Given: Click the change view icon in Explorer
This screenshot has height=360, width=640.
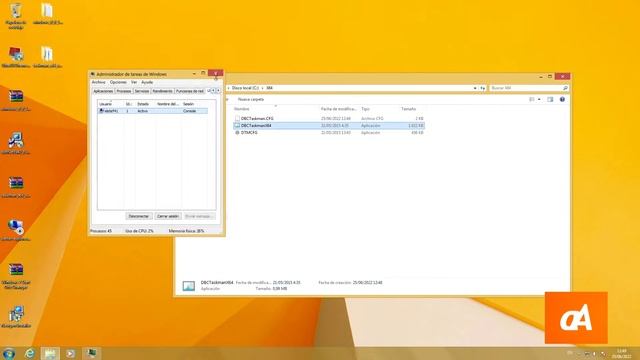Looking at the screenshot, I should point(532,100).
